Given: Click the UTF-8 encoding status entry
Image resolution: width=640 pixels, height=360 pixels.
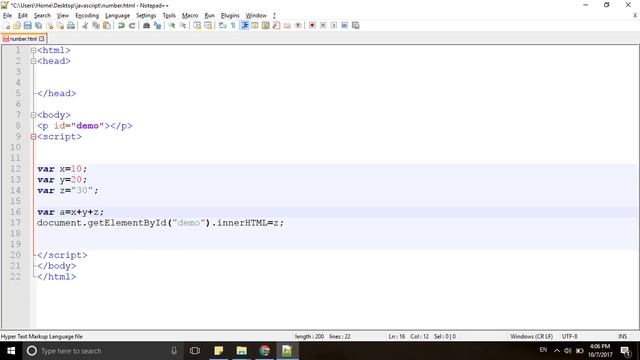Looking at the screenshot, I should [x=569, y=336].
